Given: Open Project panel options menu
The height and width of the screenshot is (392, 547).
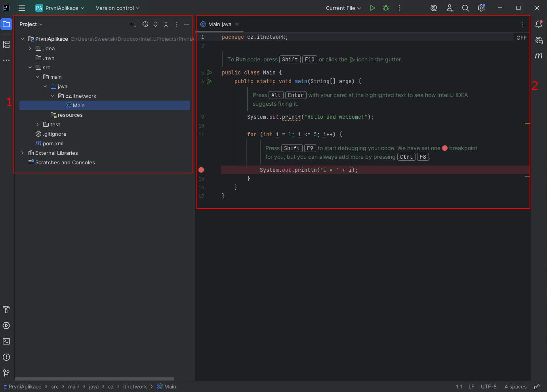Looking at the screenshot, I should pos(176,24).
